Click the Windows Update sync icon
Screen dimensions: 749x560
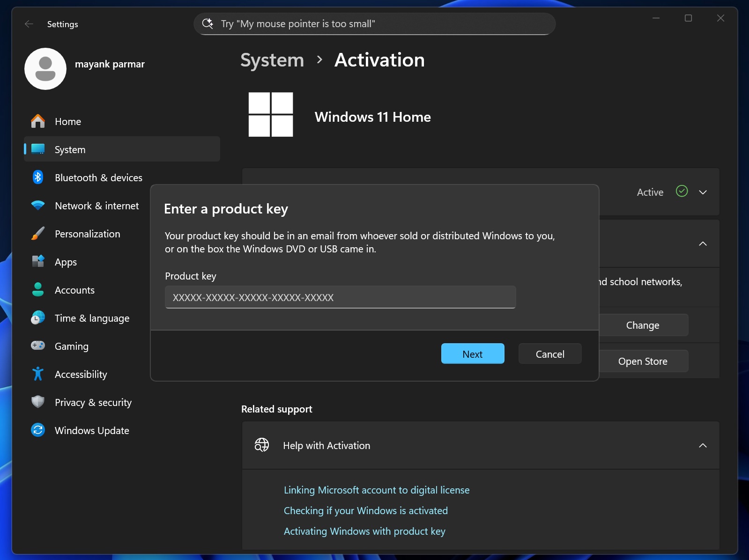tap(38, 430)
